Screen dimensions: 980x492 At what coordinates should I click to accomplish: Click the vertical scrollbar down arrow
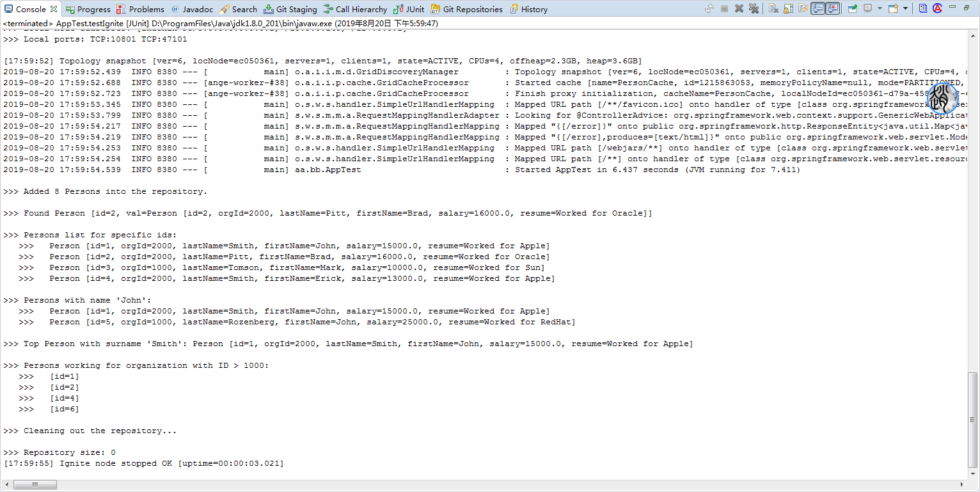pyautogui.click(x=974, y=473)
